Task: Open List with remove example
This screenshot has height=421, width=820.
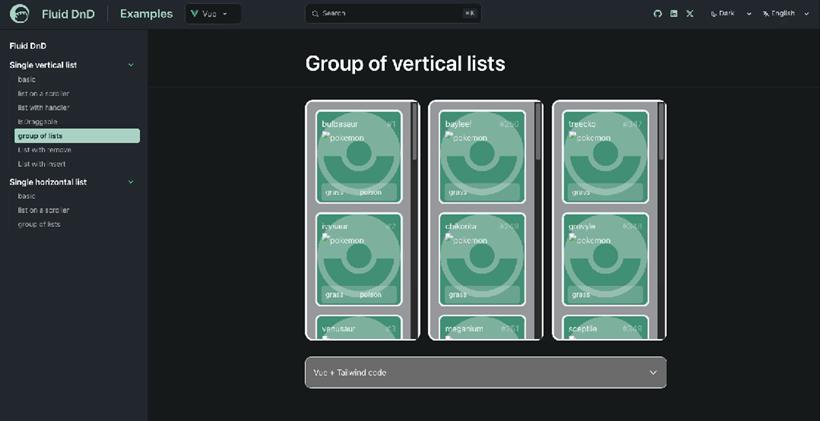Action: 44,150
